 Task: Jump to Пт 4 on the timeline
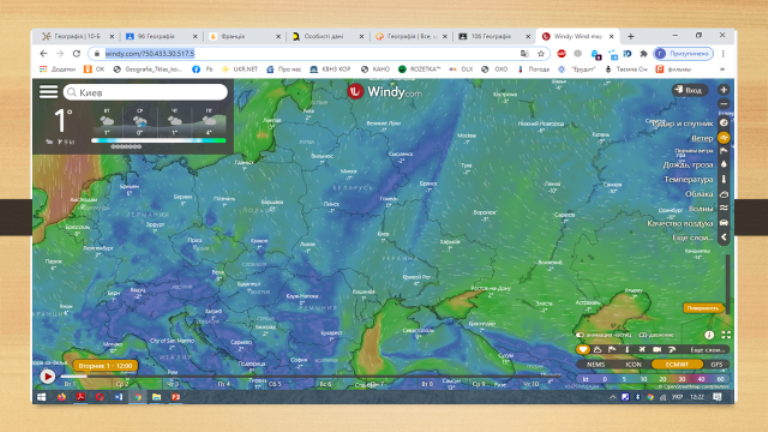[x=223, y=384]
